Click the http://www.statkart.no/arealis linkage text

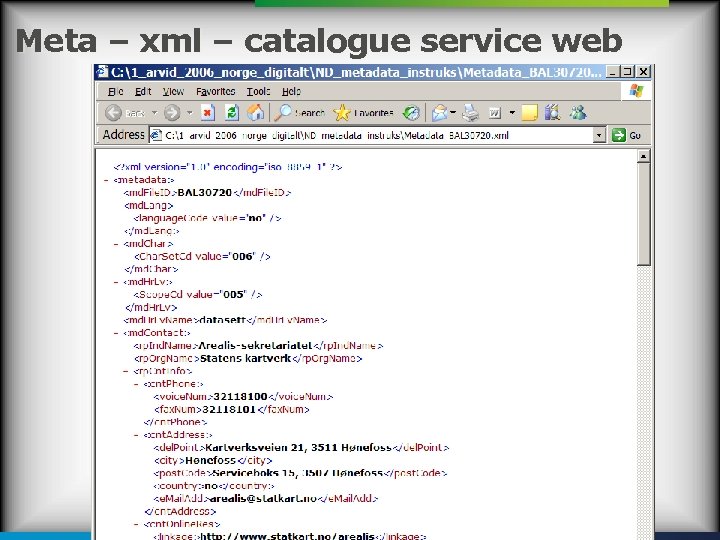click(288, 536)
